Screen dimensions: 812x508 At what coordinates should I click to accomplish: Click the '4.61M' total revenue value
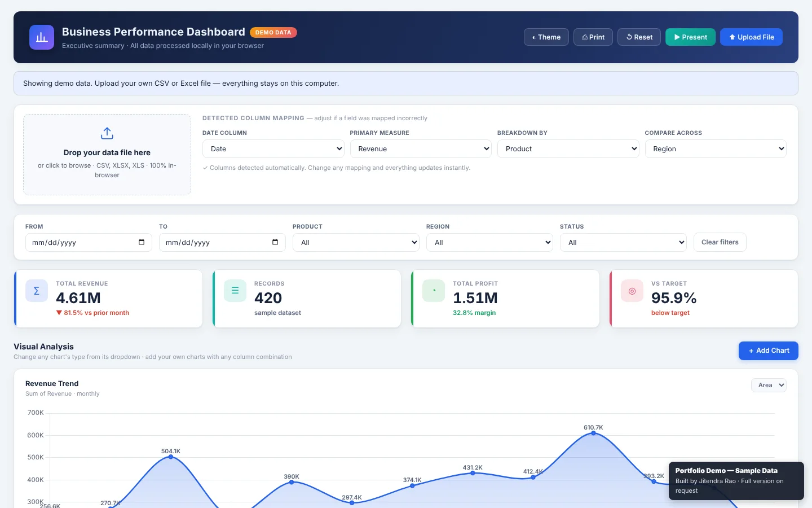78,298
